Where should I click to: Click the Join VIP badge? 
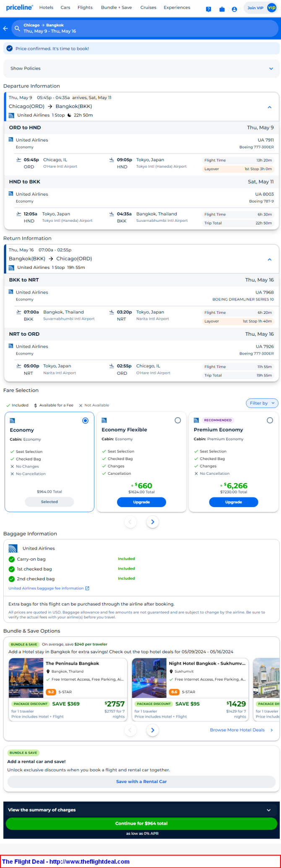[x=261, y=8]
